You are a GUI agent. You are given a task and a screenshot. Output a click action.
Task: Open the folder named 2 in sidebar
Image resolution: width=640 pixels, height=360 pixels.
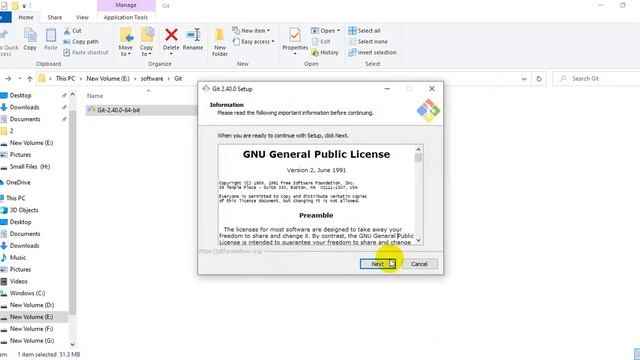tap(11, 131)
